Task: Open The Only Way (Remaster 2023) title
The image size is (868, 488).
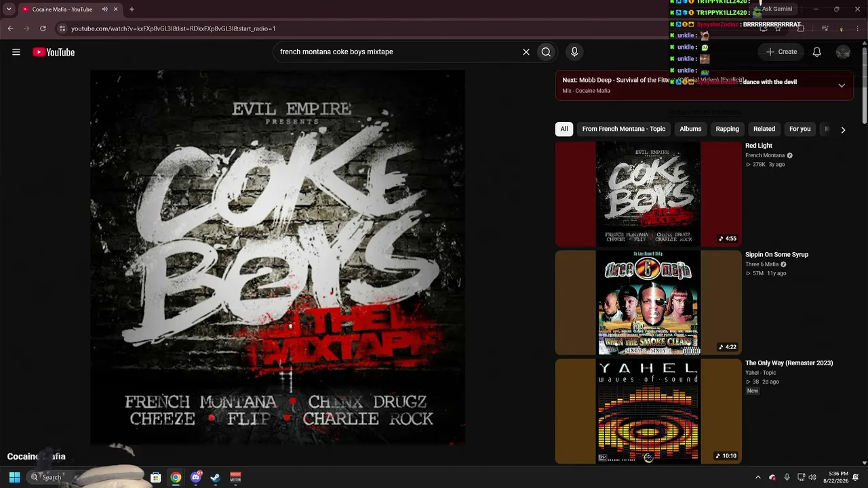Action: [789, 363]
